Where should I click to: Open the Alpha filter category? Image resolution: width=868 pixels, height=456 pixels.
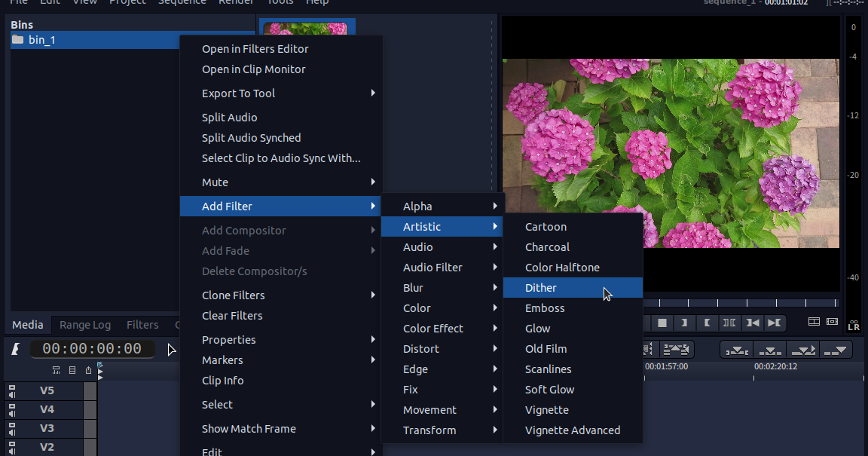point(442,206)
